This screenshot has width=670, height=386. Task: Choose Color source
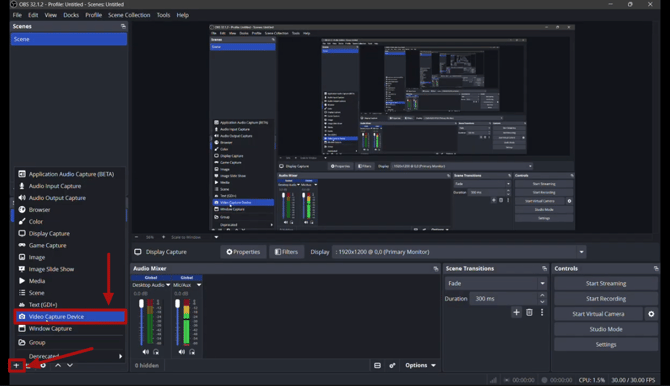pos(71,221)
